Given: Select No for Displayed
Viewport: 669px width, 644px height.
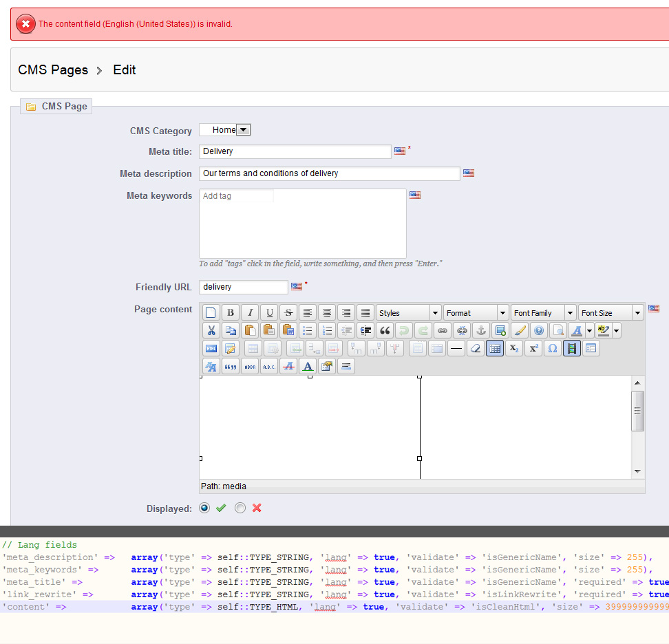Looking at the screenshot, I should tap(240, 508).
